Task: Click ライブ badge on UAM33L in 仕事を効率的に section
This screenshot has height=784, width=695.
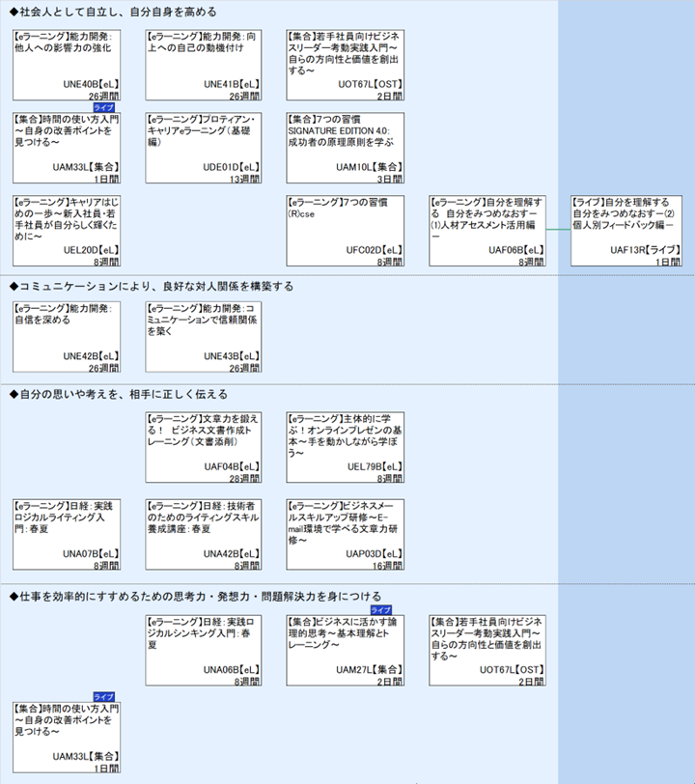Action: click(104, 697)
